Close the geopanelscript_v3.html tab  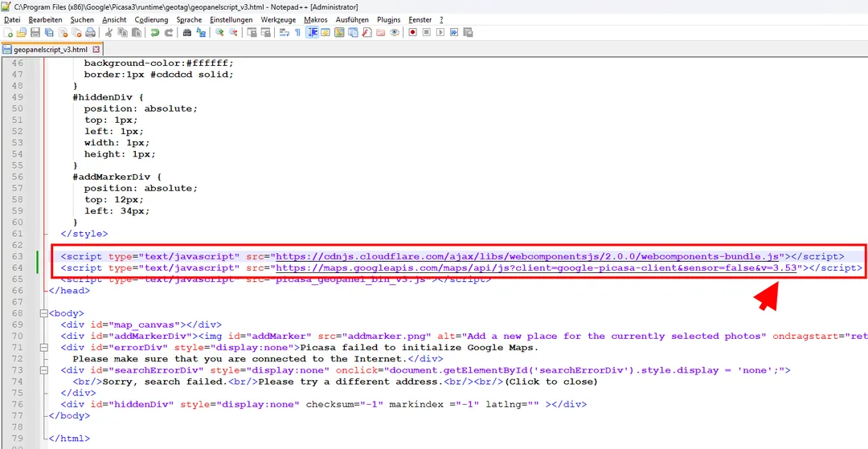click(x=96, y=49)
